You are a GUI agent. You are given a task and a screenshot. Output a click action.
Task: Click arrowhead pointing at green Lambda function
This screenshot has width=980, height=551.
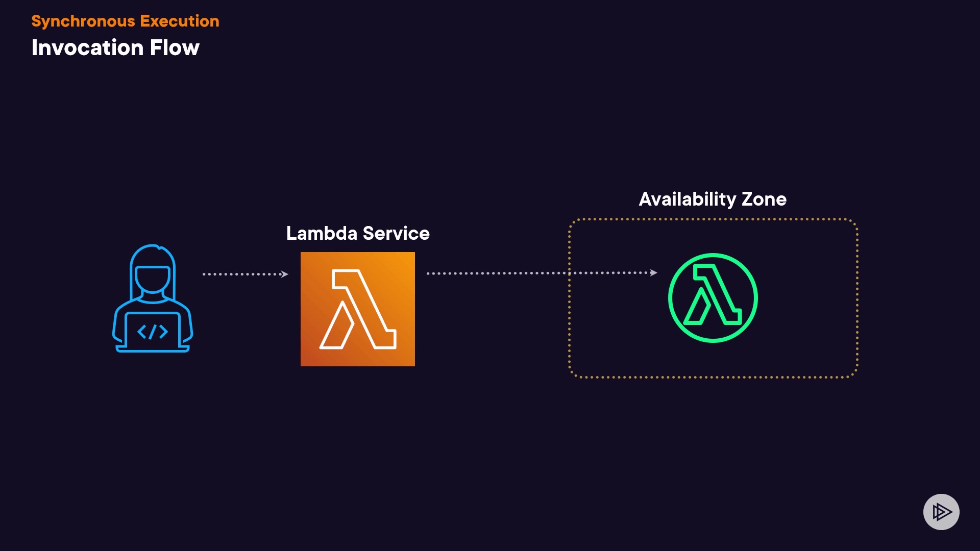[653, 273]
